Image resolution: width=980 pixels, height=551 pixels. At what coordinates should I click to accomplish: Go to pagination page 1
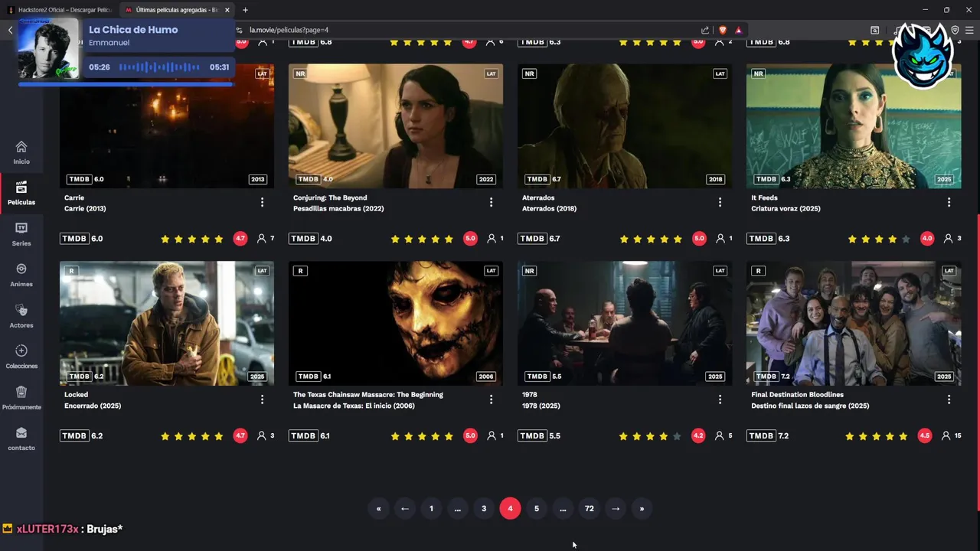(431, 508)
